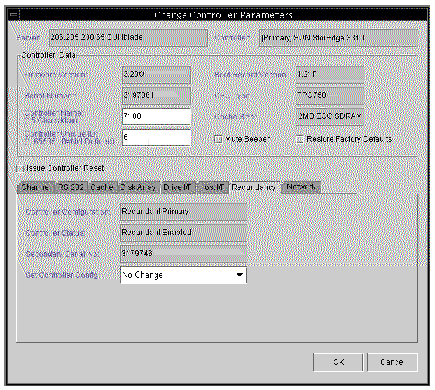Viewport: 435px width, 390px height.
Task: Open the Drive I/F tab
Action: coord(178,187)
